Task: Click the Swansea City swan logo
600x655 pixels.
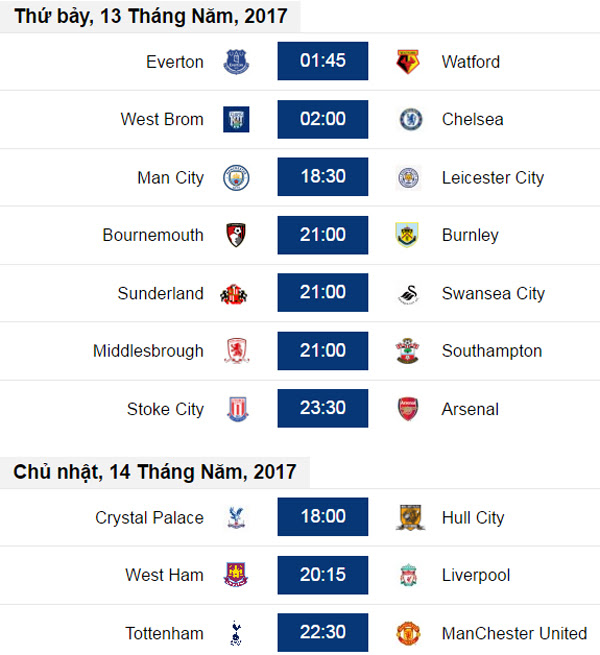Action: [409, 294]
